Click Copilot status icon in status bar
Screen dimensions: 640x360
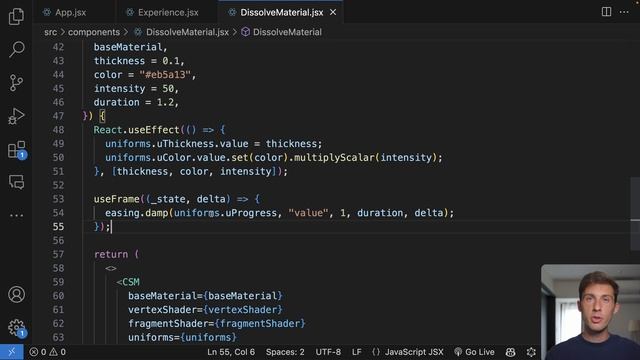510,352
